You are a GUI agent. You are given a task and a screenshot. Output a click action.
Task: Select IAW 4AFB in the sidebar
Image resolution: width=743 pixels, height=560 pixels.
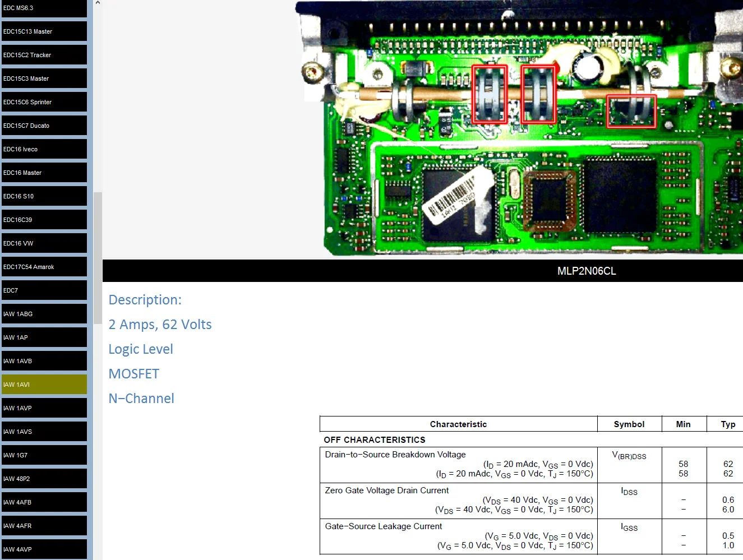coord(44,502)
